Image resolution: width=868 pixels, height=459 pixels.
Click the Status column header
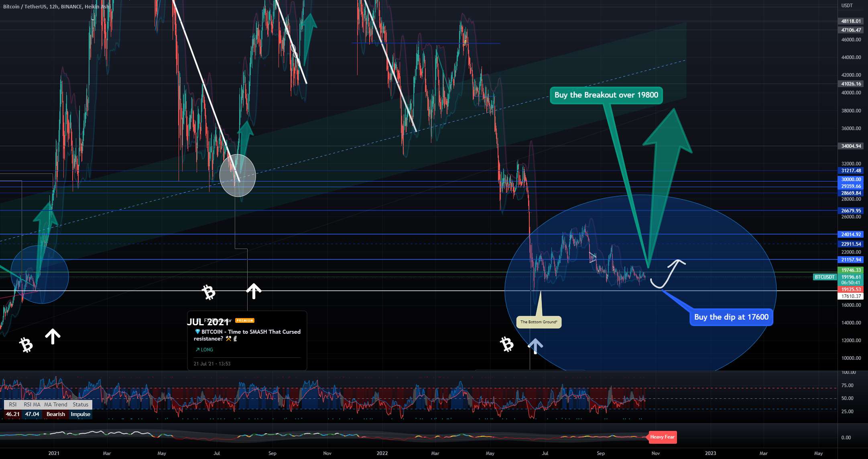pos(81,405)
